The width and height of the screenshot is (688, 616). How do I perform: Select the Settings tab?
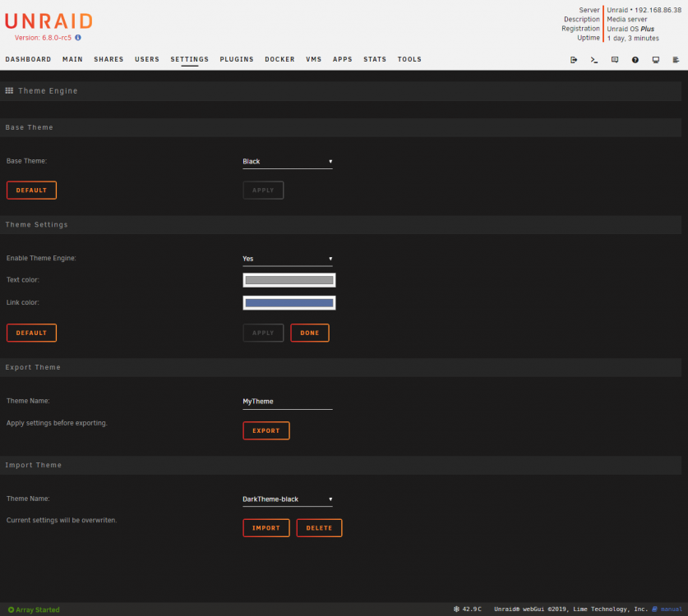click(190, 59)
